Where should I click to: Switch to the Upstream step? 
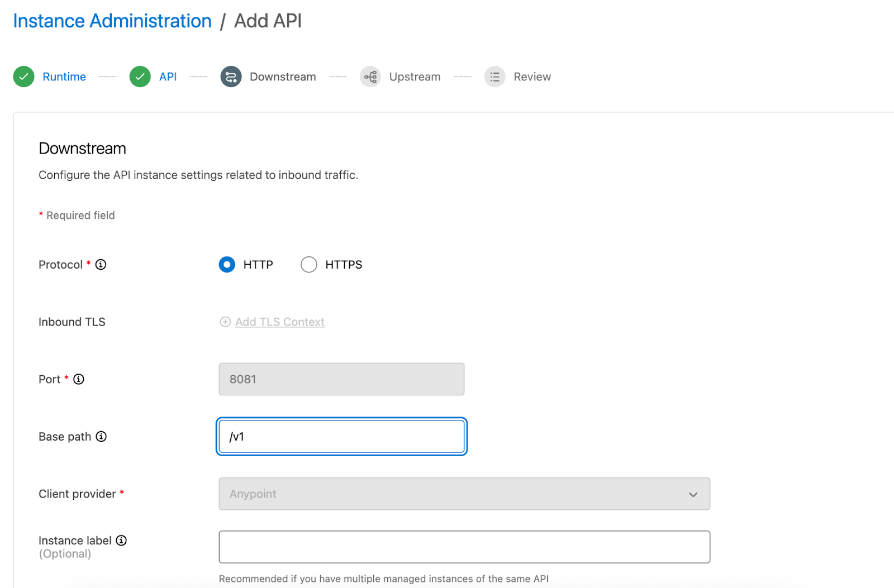(x=414, y=77)
